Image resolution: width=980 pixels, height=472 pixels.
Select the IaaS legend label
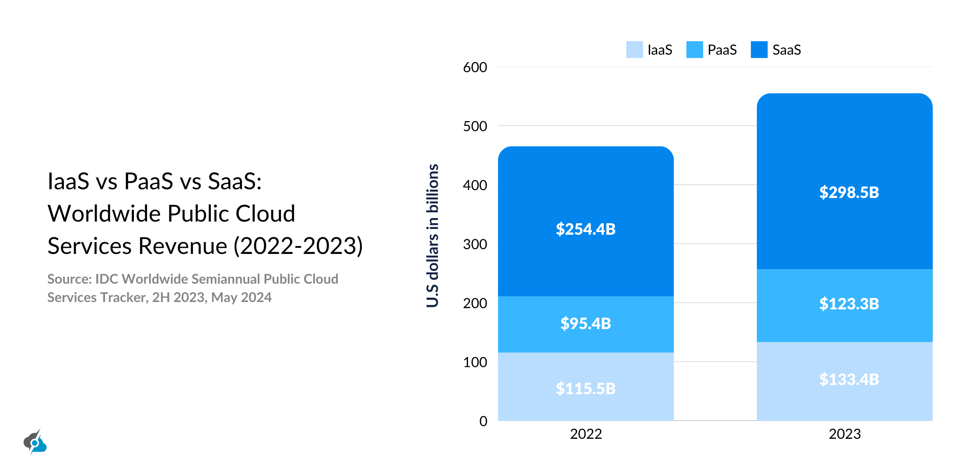(x=659, y=50)
